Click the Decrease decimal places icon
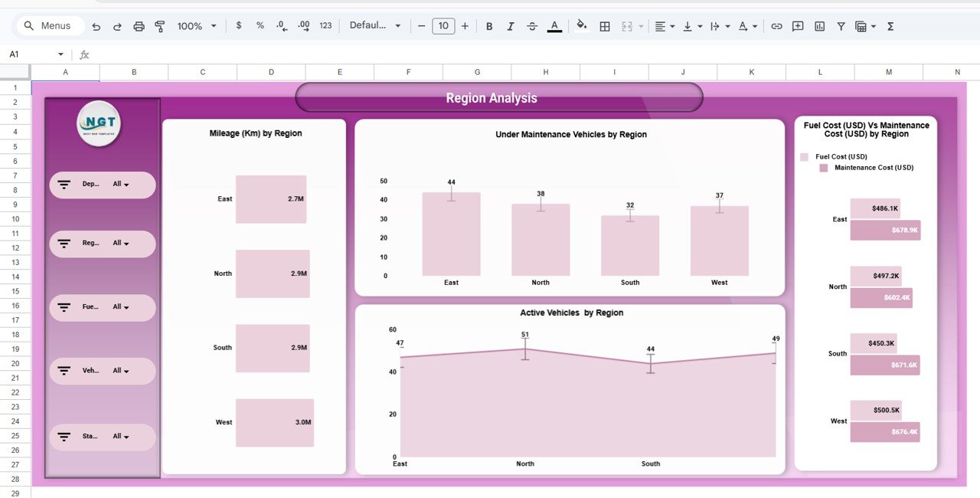 (x=281, y=25)
